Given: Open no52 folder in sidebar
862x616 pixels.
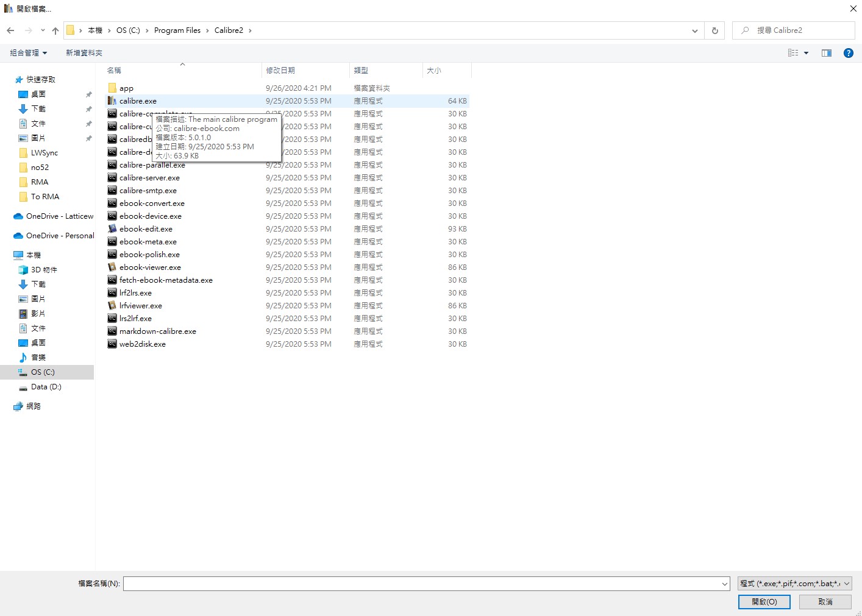Looking at the screenshot, I should (40, 168).
